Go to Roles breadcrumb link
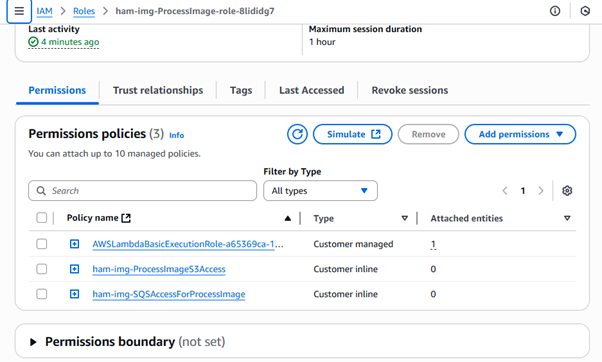This screenshot has width=602, height=362. pyautogui.click(x=84, y=11)
